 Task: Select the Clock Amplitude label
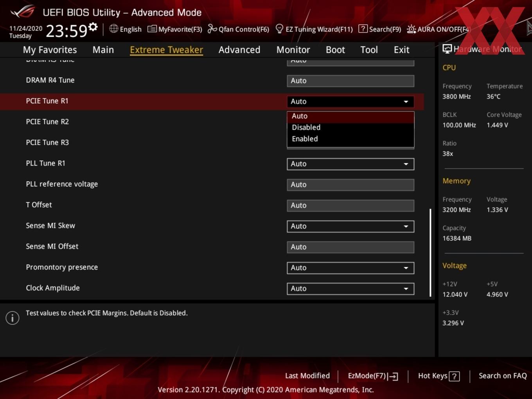[x=53, y=288]
